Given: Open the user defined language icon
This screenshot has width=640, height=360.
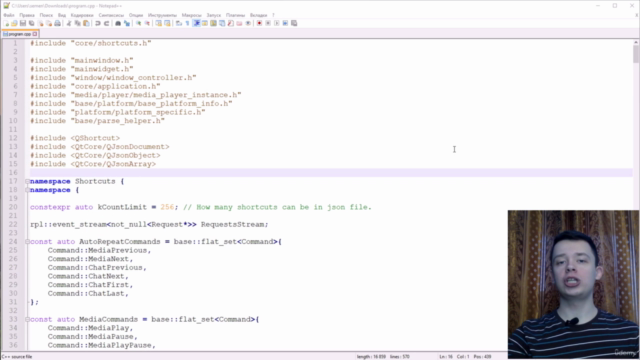Looking at the screenshot, I should click(x=204, y=23).
